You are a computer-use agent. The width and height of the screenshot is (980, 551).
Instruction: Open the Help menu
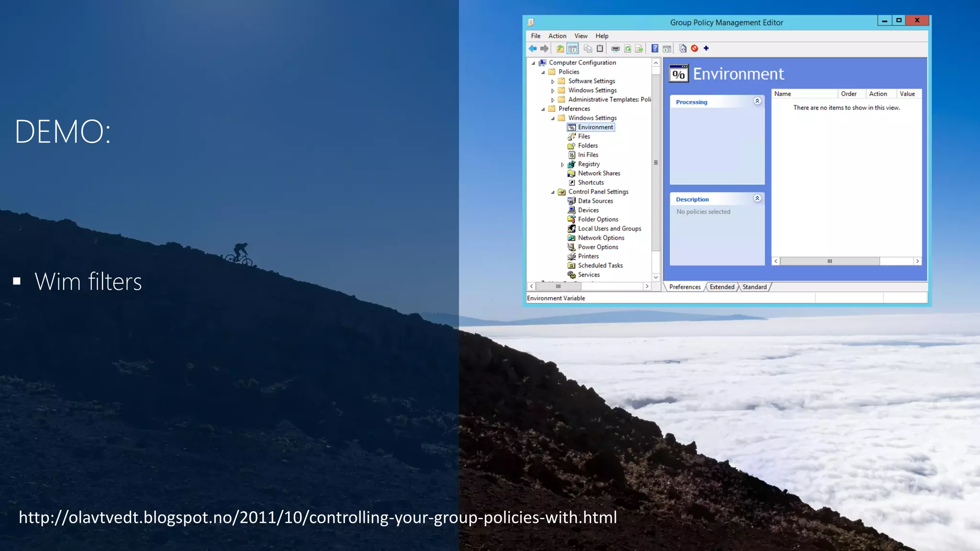pyautogui.click(x=602, y=36)
